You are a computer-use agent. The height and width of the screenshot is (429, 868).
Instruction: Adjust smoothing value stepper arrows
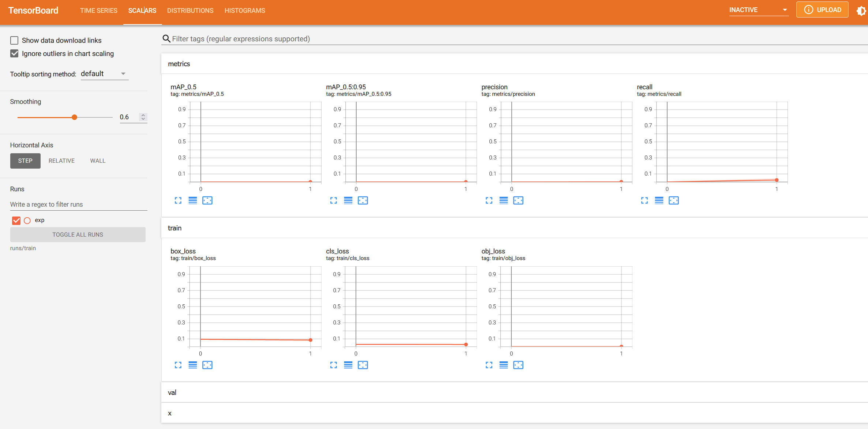click(x=143, y=117)
